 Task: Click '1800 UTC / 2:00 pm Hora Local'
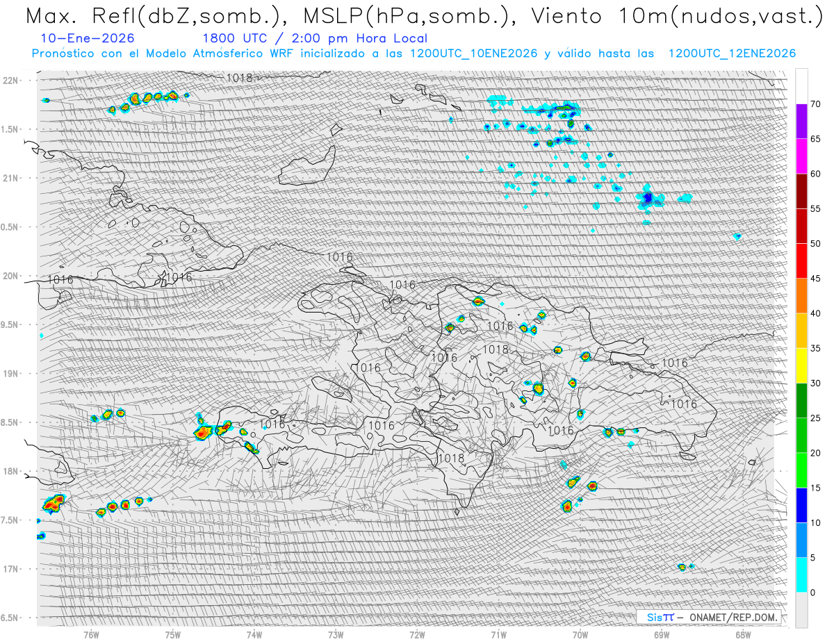click(315, 38)
